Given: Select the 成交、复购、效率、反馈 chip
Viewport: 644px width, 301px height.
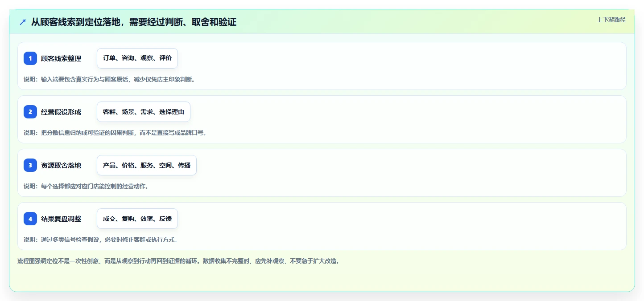Looking at the screenshot, I should tap(137, 219).
